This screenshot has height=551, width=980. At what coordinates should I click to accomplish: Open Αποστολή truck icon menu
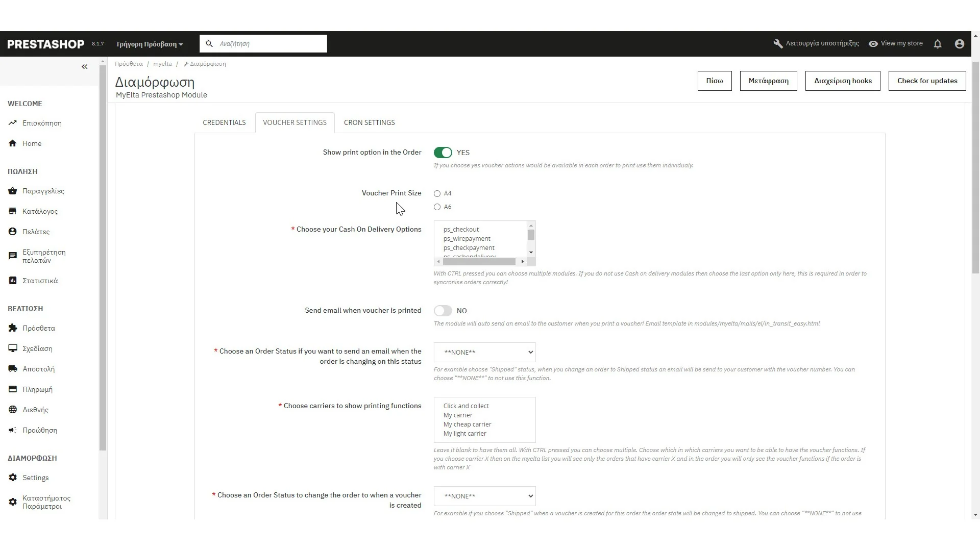pyautogui.click(x=13, y=369)
